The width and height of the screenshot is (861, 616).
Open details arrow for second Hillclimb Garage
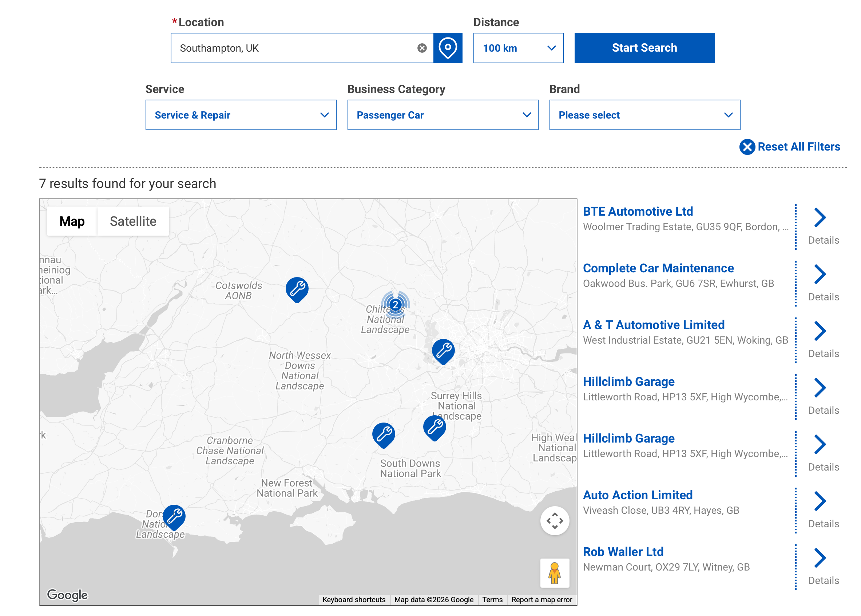[820, 445]
